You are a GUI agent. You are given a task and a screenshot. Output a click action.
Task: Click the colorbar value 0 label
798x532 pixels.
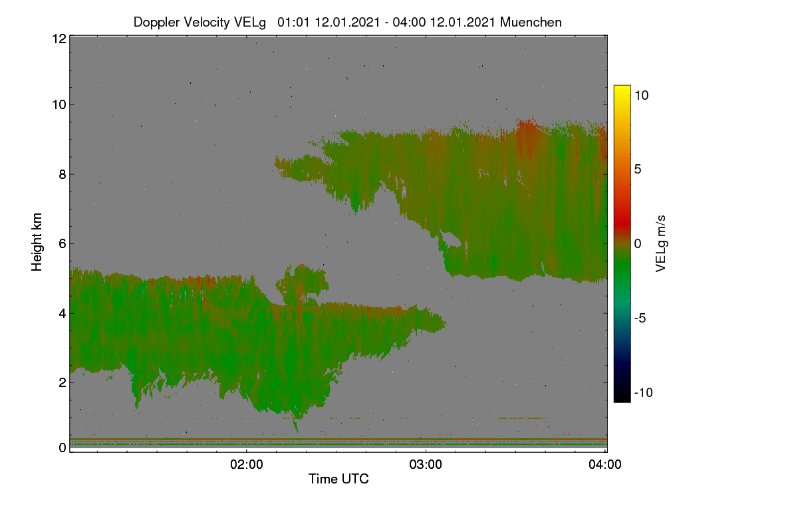(637, 243)
